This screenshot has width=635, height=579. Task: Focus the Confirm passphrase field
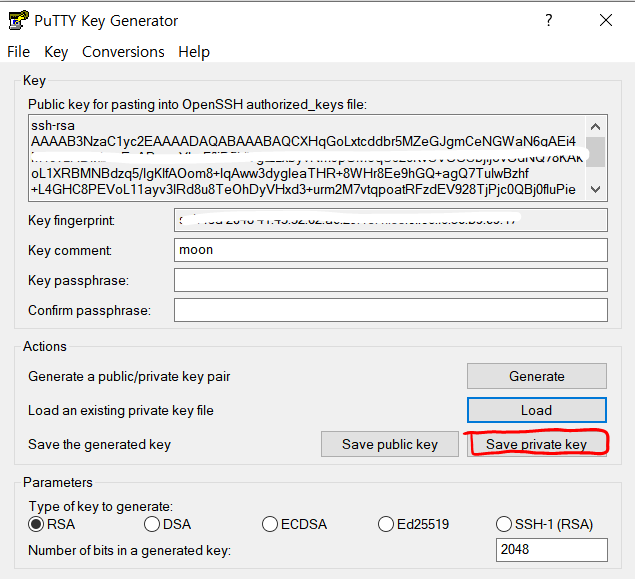(391, 310)
